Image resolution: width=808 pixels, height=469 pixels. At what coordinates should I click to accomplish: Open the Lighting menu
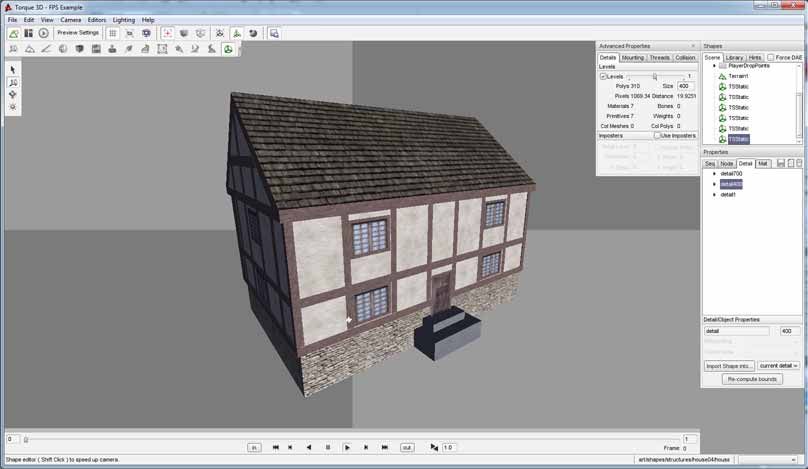tap(123, 20)
